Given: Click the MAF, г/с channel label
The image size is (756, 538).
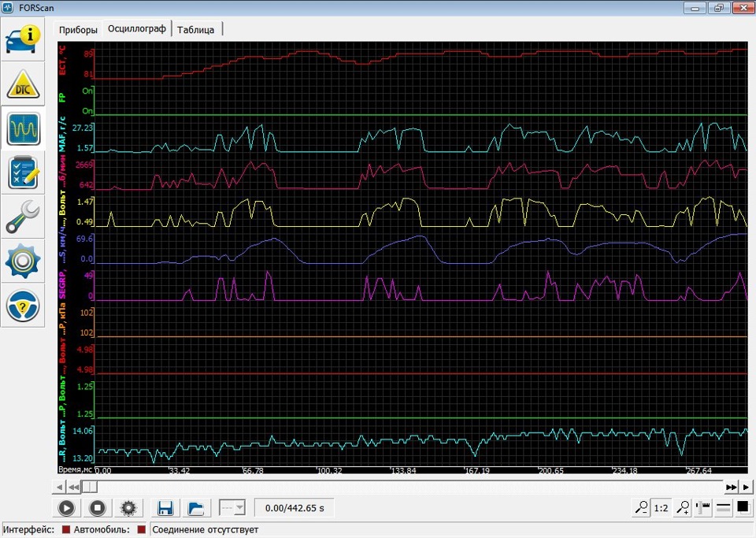Looking at the screenshot, I should coord(62,134).
